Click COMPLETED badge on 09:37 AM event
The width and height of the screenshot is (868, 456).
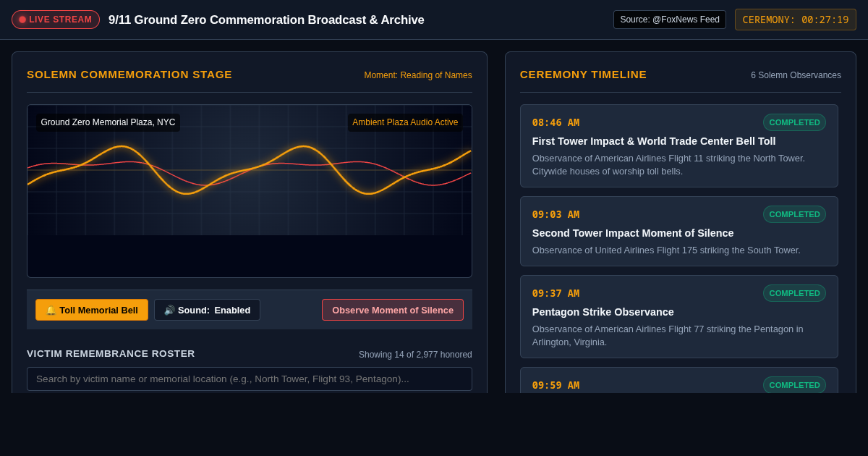pos(794,293)
